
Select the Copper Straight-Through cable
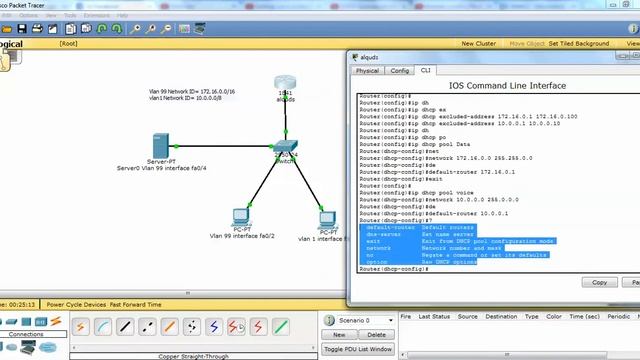click(125, 327)
